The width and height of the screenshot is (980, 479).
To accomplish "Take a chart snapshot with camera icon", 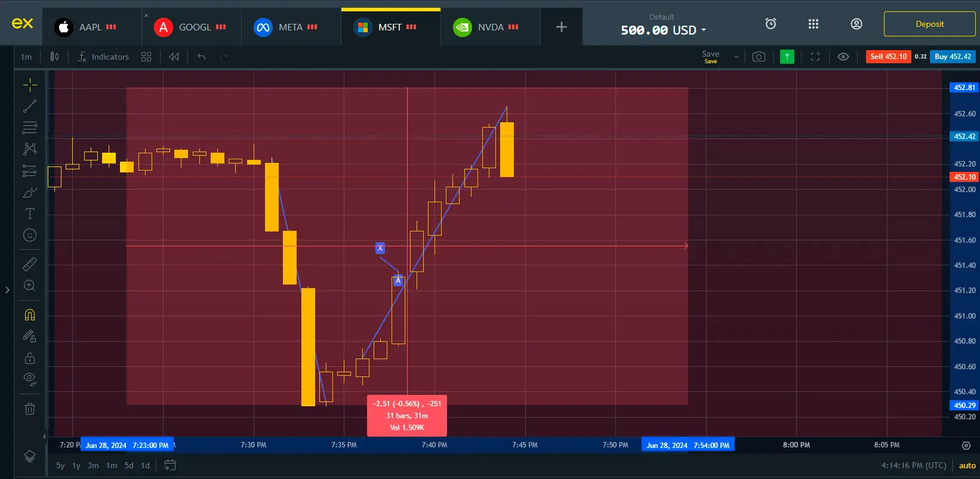I will 759,57.
